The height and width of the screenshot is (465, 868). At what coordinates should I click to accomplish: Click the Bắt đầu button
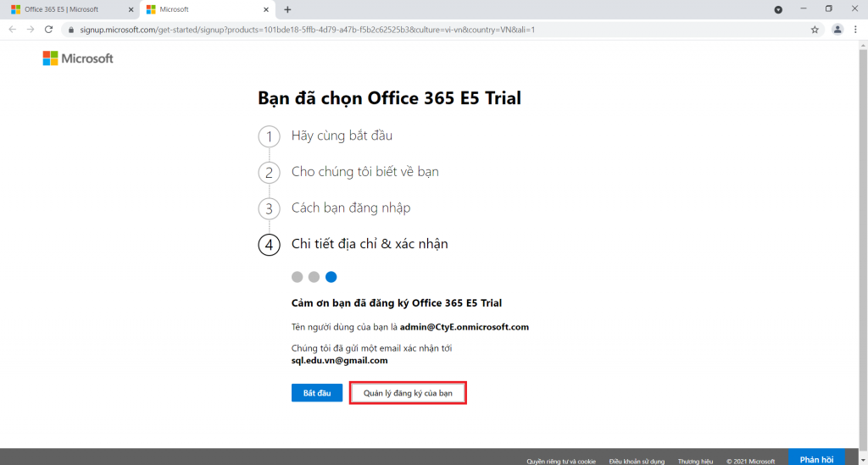tap(317, 392)
